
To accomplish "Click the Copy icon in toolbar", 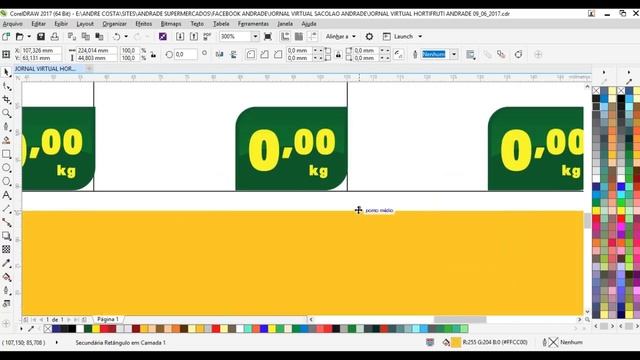I will click(x=85, y=37).
